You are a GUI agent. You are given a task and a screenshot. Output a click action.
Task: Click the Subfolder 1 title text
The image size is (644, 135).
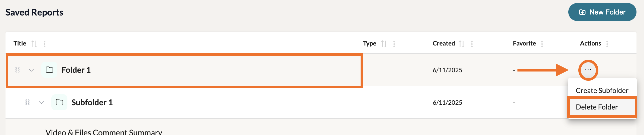tap(92, 102)
